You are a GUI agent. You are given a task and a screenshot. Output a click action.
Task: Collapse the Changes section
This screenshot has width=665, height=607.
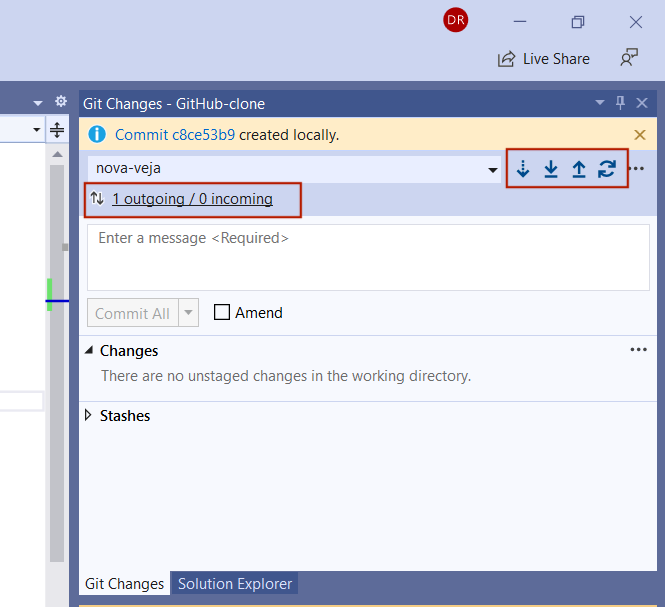click(90, 351)
